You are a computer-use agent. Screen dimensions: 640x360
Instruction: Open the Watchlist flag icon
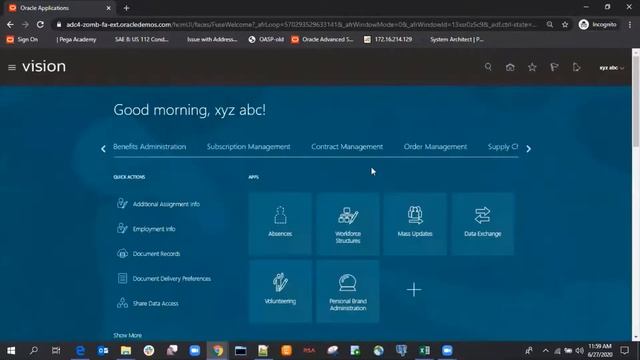point(554,67)
